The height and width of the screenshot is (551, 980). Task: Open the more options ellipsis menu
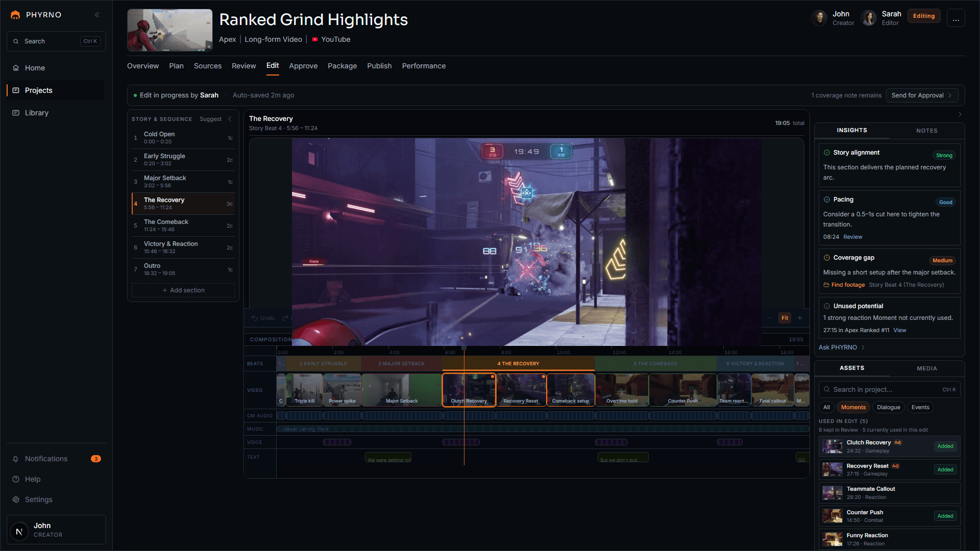pos(955,18)
